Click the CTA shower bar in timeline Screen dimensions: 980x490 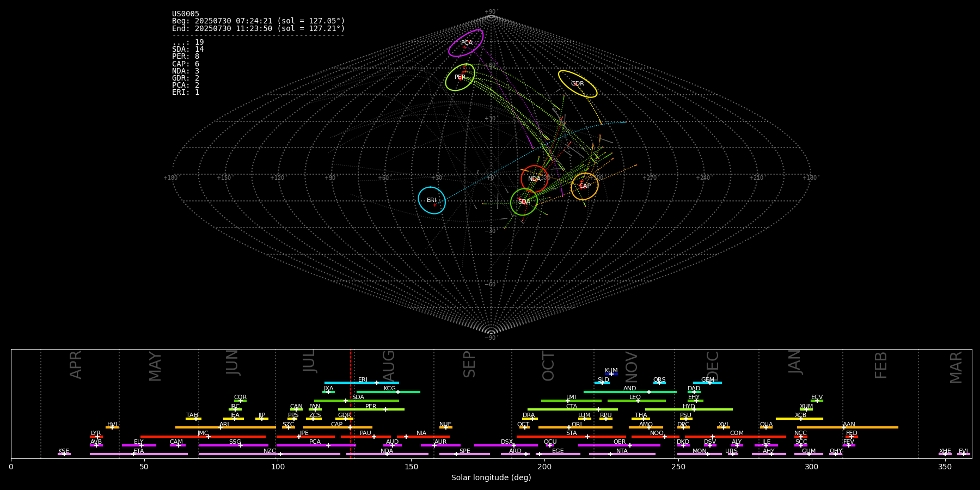(573, 409)
